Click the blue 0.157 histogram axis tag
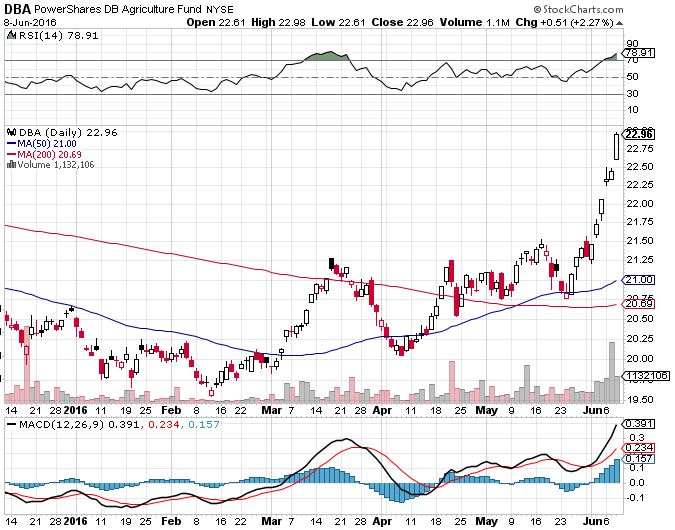 (x=639, y=459)
